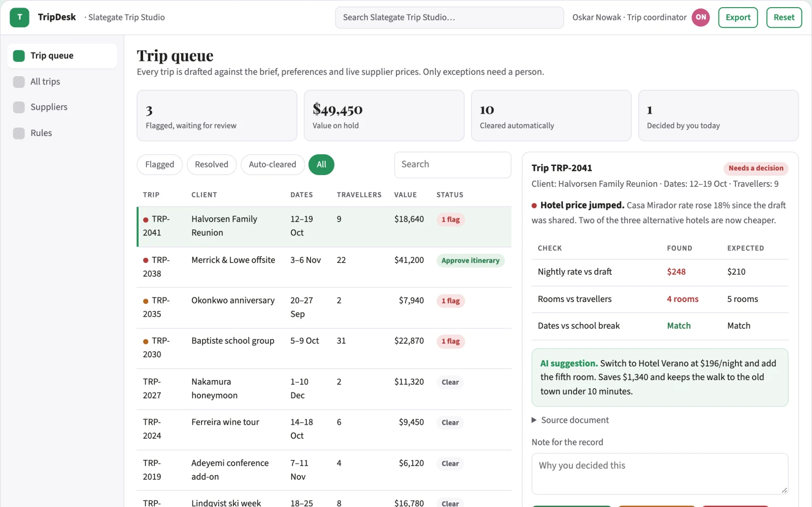Image resolution: width=812 pixels, height=507 pixels.
Task: Click the Reset button
Action: pyautogui.click(x=784, y=17)
